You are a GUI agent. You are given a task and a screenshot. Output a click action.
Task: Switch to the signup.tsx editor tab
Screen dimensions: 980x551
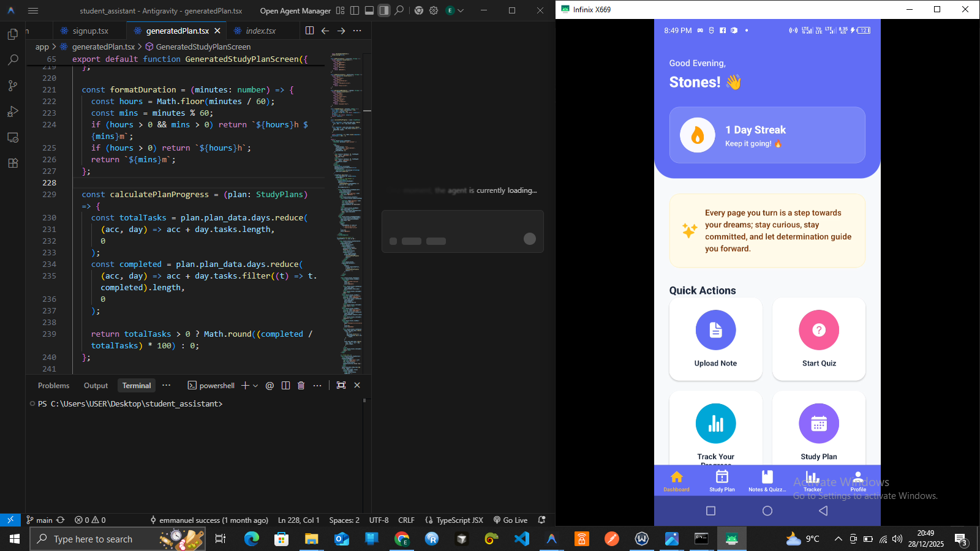pyautogui.click(x=90, y=31)
